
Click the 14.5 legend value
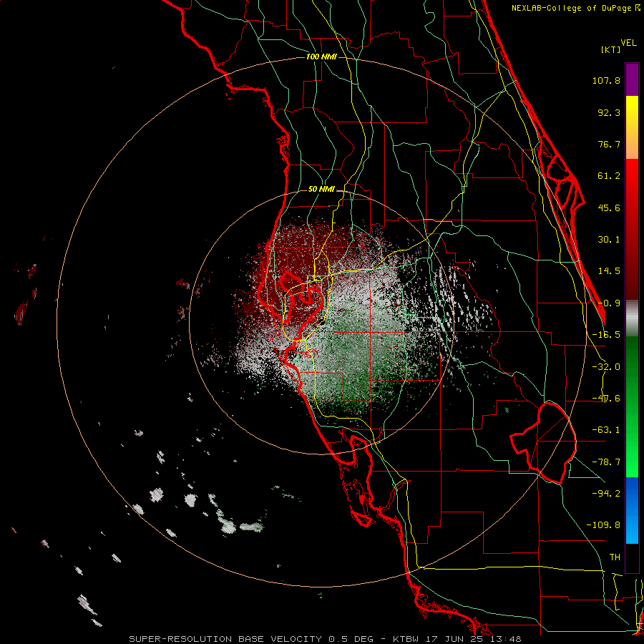pos(609,271)
